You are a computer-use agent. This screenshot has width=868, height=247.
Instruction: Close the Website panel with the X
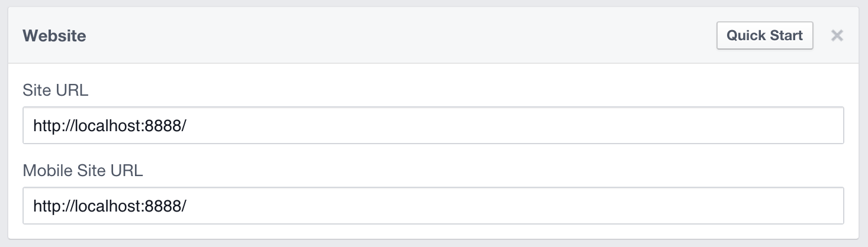pos(837,35)
